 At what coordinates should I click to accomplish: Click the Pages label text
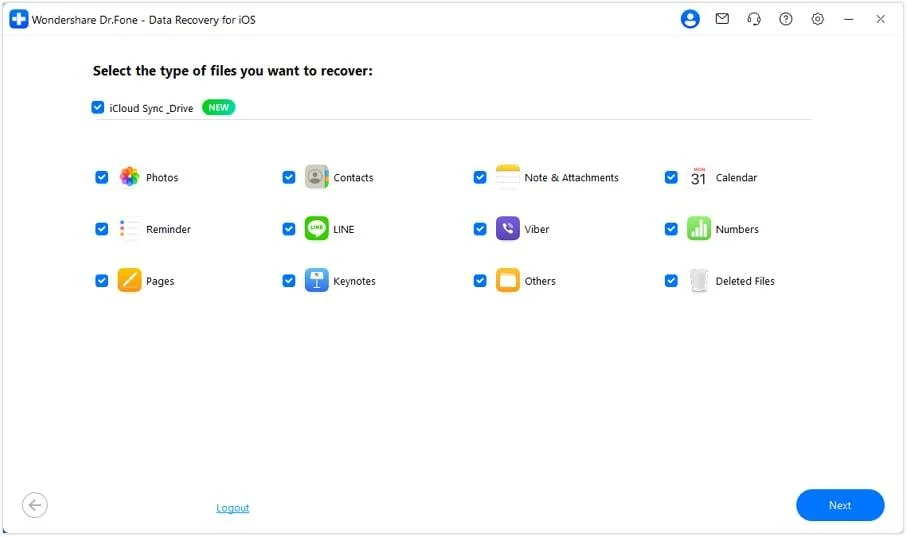(160, 281)
